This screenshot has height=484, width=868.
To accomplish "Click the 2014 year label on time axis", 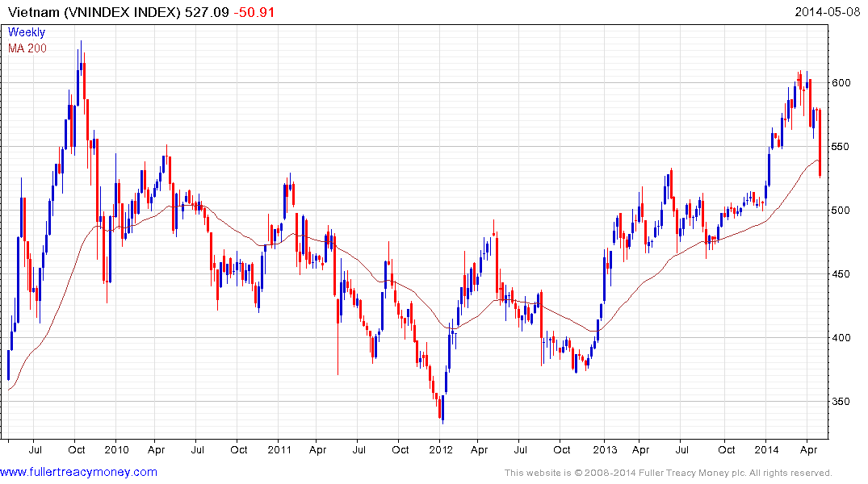I will tap(766, 449).
